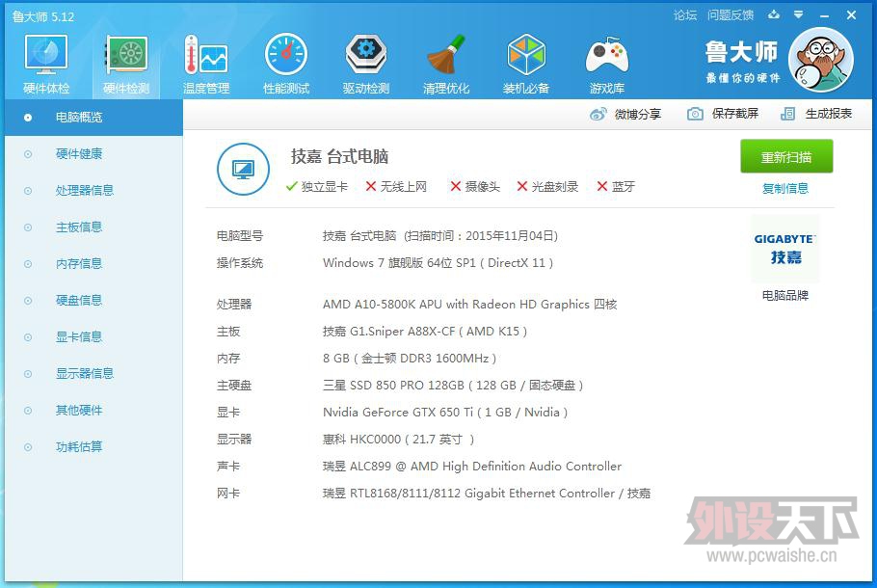The image size is (877, 588).
Task: Click 保存截屏 save screenshot
Action: click(735, 114)
